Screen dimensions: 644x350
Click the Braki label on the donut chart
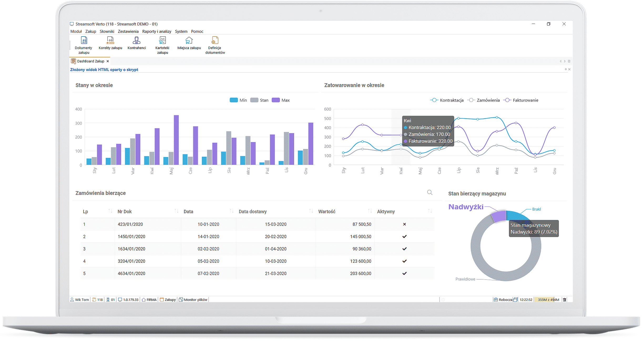(536, 209)
